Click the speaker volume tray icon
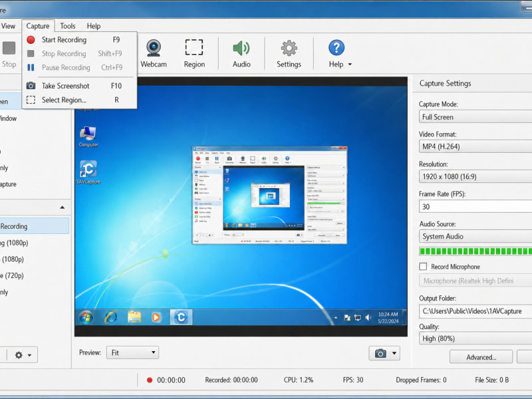 [368, 318]
